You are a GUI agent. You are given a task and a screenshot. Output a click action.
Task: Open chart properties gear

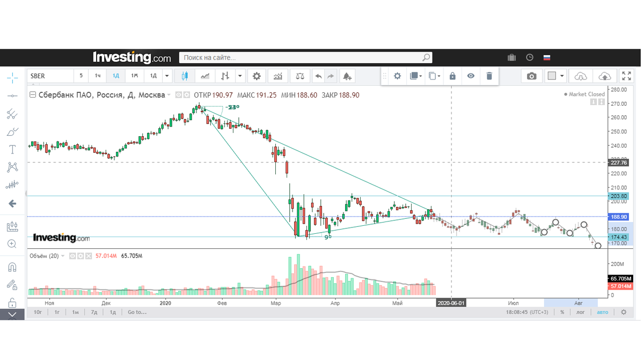click(257, 76)
